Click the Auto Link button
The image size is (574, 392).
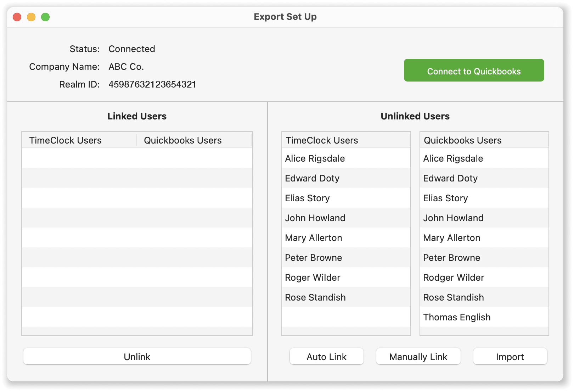point(326,357)
